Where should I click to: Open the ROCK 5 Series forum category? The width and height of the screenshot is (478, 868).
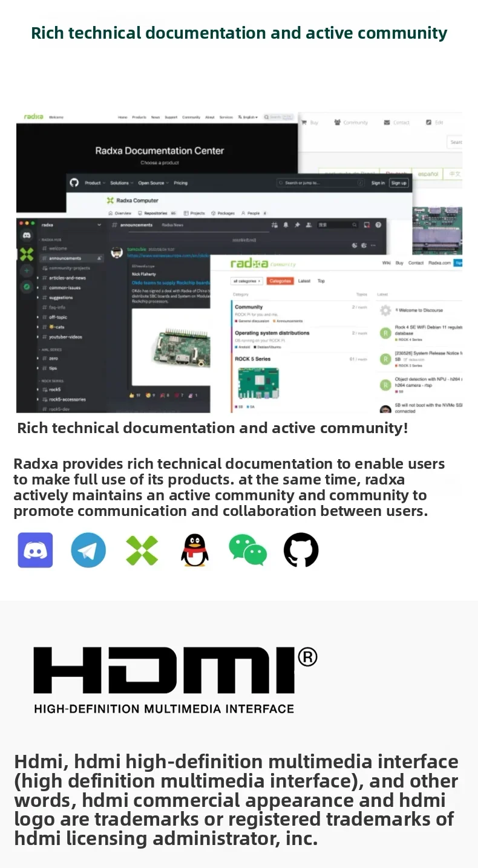252,359
